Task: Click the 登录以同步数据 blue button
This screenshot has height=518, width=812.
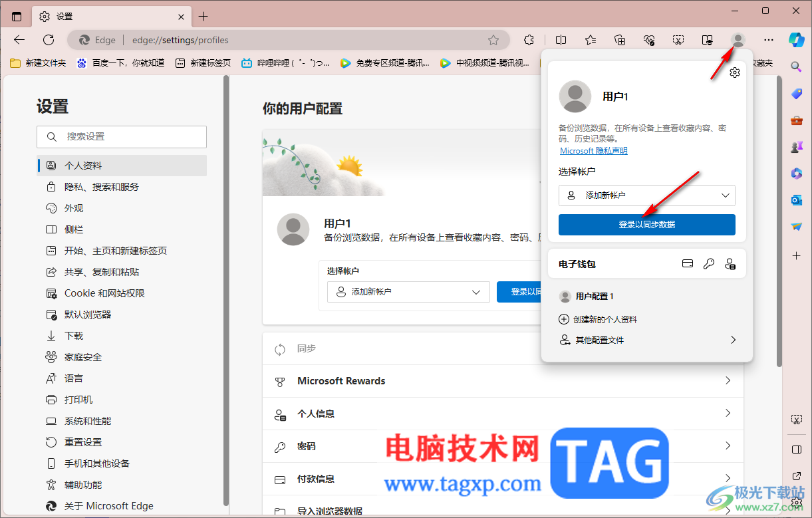Action: (x=646, y=225)
